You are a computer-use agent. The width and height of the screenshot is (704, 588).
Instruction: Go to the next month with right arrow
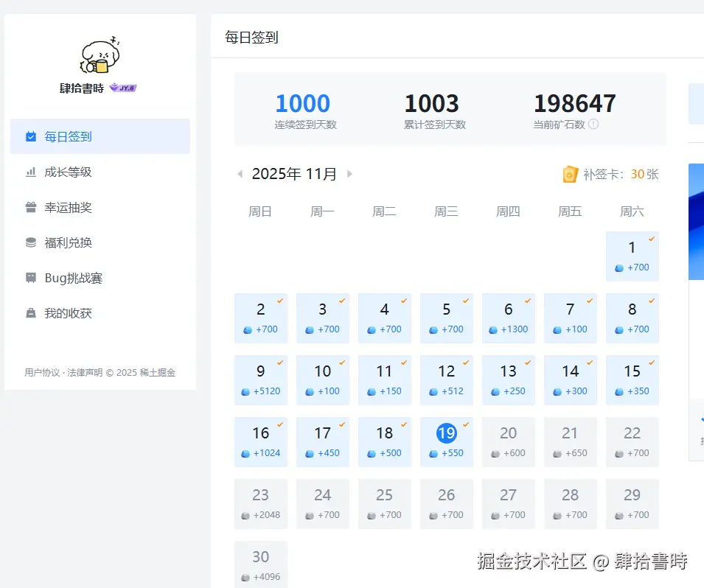tap(350, 174)
